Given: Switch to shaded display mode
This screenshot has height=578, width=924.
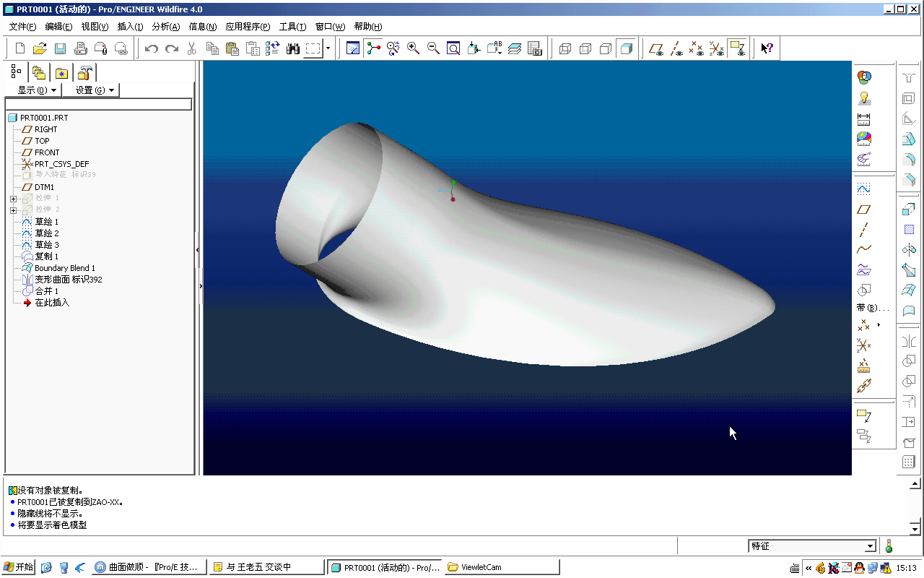Looking at the screenshot, I should [626, 48].
